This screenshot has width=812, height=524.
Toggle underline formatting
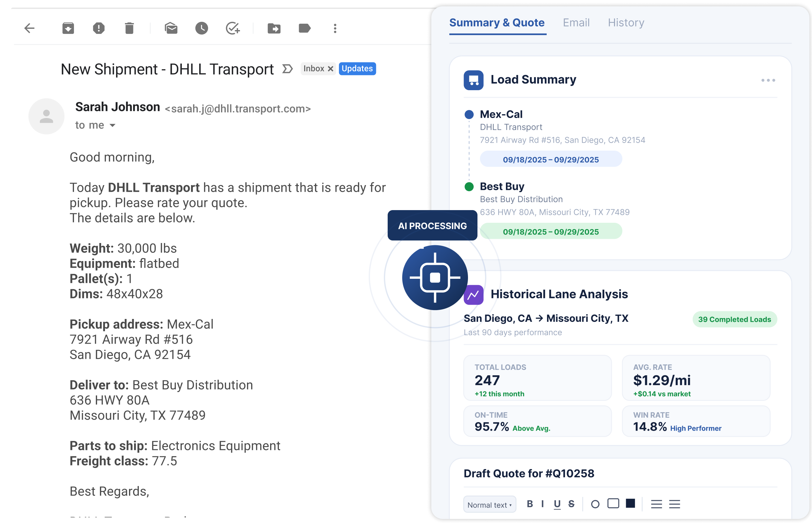tap(557, 505)
